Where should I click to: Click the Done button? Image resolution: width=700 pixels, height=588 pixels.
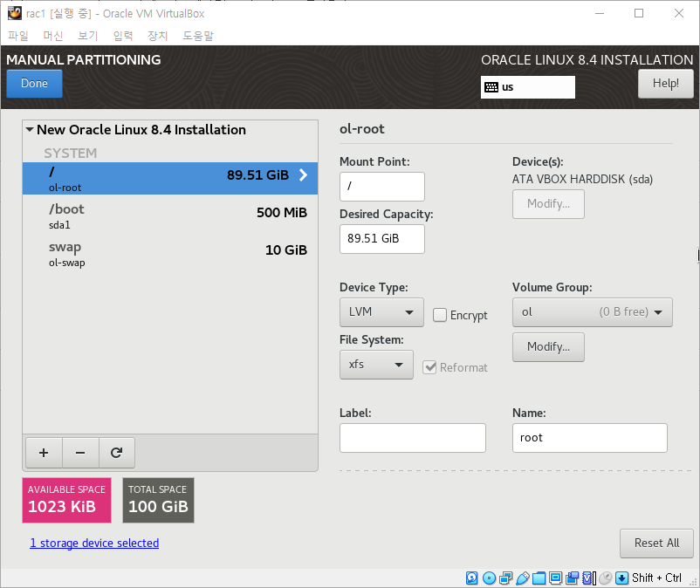click(x=34, y=84)
